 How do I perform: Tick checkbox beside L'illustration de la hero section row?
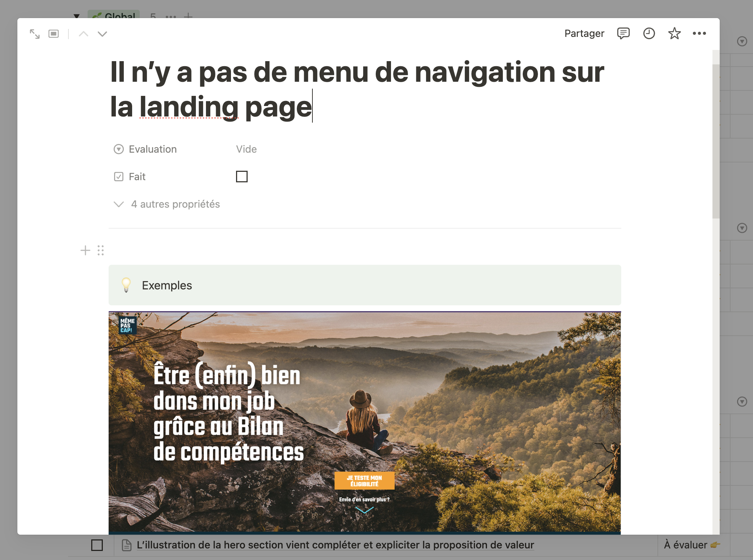click(97, 545)
